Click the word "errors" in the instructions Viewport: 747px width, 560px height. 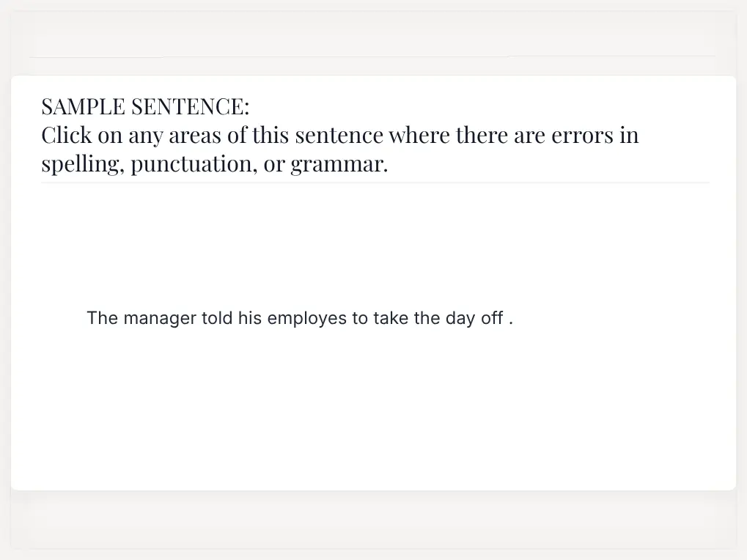point(582,136)
